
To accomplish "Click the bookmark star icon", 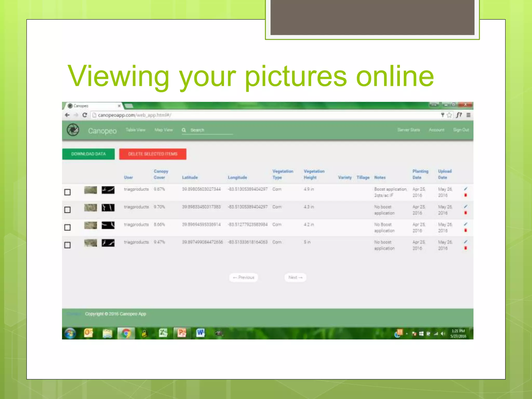I will coord(449,115).
